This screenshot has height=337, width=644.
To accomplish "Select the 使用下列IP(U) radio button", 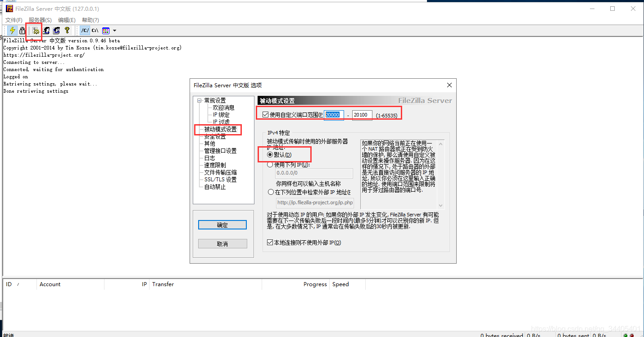I will 270,165.
